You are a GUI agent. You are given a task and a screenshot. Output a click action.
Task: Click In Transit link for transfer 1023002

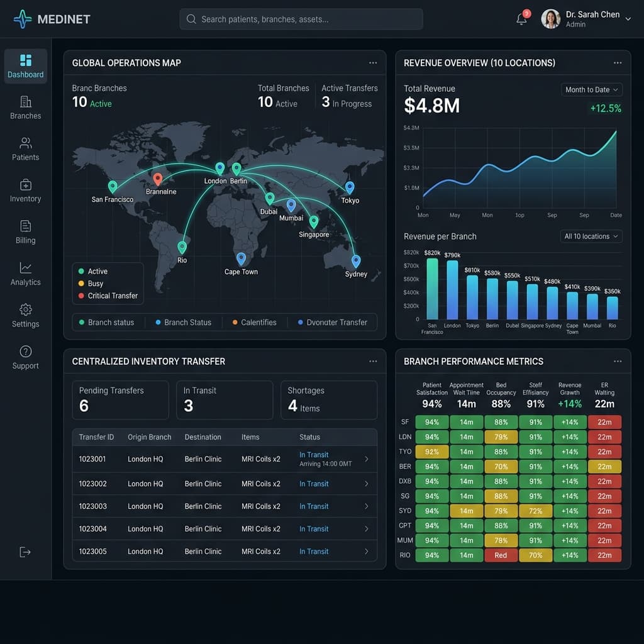[314, 484]
